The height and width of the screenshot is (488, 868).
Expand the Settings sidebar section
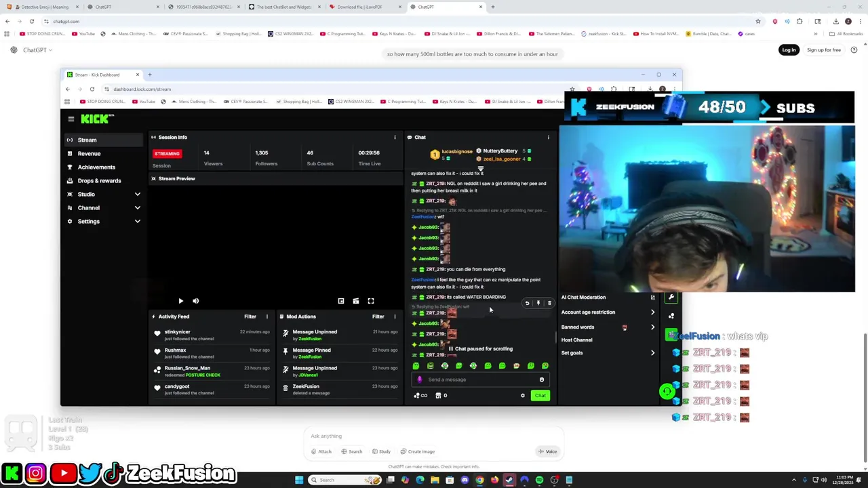[x=137, y=222]
